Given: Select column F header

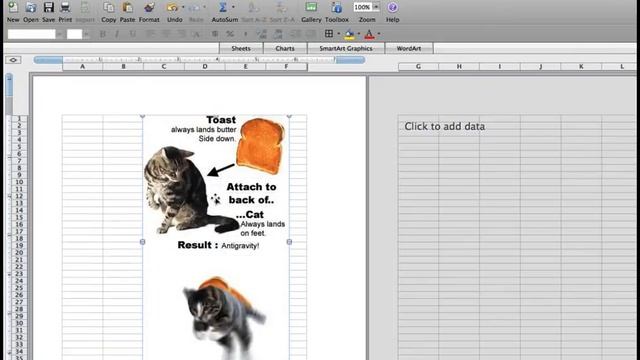Looking at the screenshot, I should tap(286, 67).
